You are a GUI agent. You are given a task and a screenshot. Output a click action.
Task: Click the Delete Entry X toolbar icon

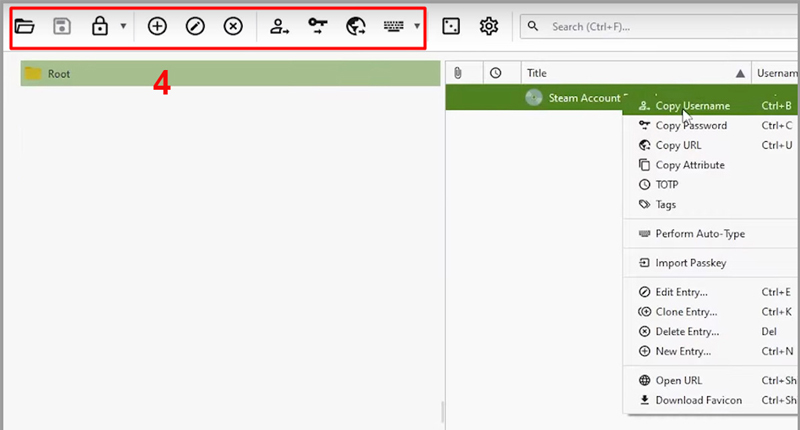tap(233, 27)
